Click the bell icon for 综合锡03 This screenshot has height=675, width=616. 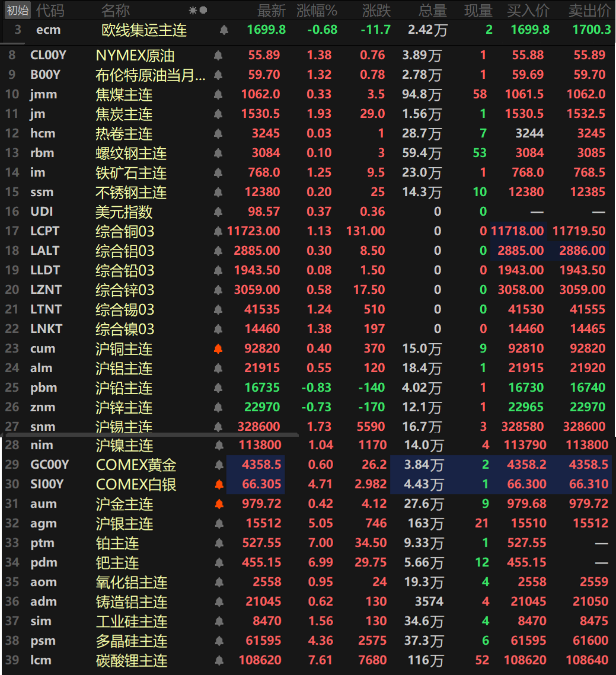click(218, 309)
